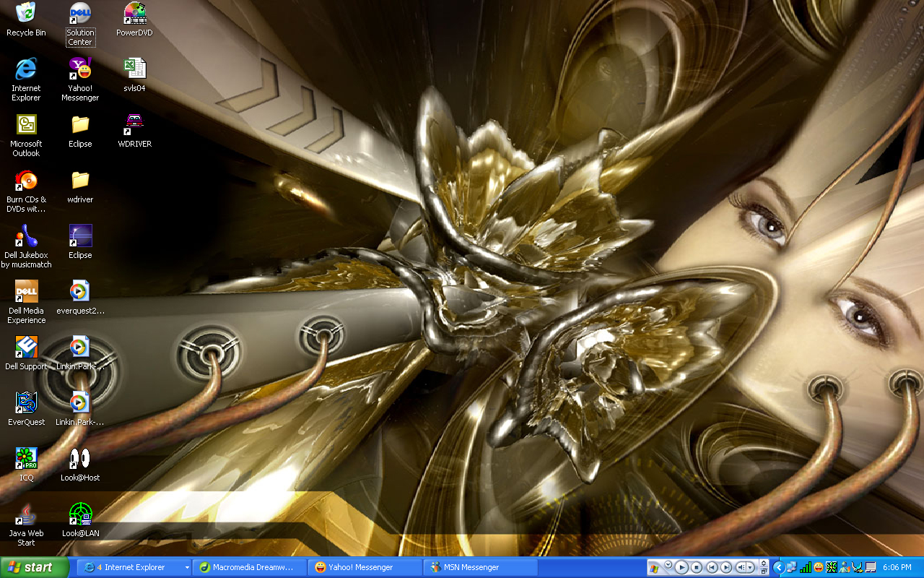Select the EverQuest desktop icon
Image resolution: width=924 pixels, height=578 pixels.
coord(26,409)
